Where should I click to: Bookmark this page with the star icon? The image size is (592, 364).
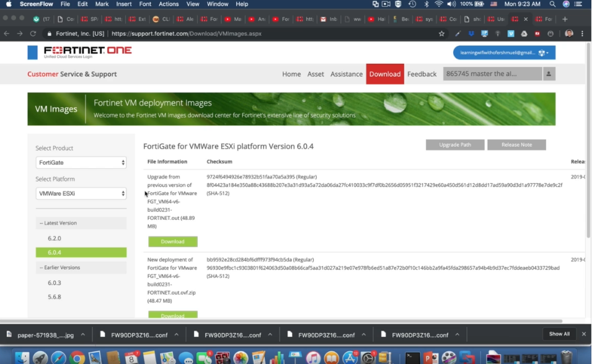point(441,33)
